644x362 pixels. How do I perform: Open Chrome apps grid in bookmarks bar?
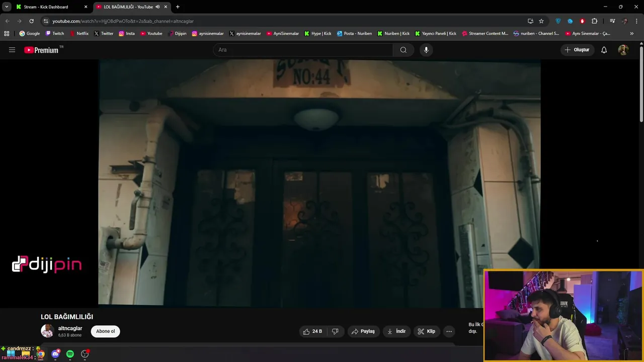pyautogui.click(x=7, y=34)
